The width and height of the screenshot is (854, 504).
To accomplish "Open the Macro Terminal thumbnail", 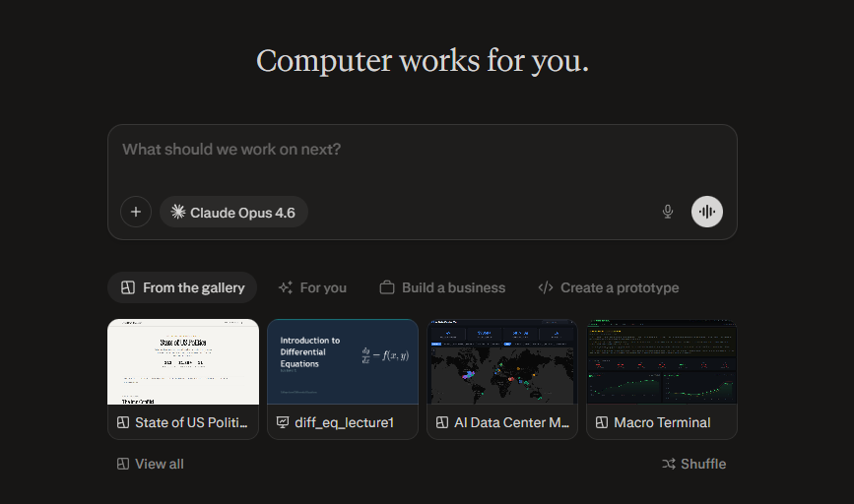I will (x=662, y=361).
